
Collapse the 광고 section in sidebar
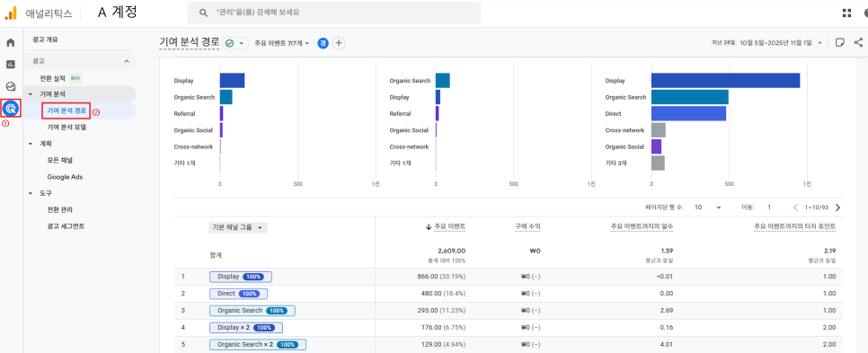point(127,61)
